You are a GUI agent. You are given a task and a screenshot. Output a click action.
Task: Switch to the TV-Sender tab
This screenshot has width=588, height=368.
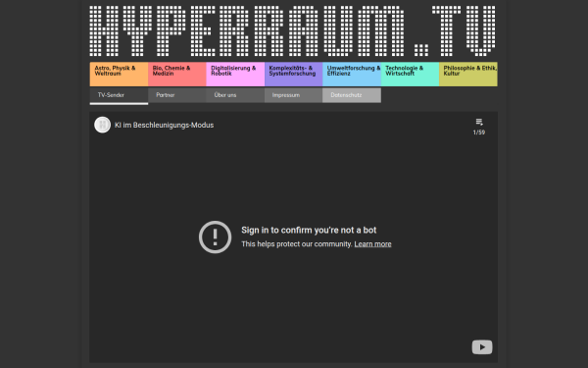[x=119, y=95]
